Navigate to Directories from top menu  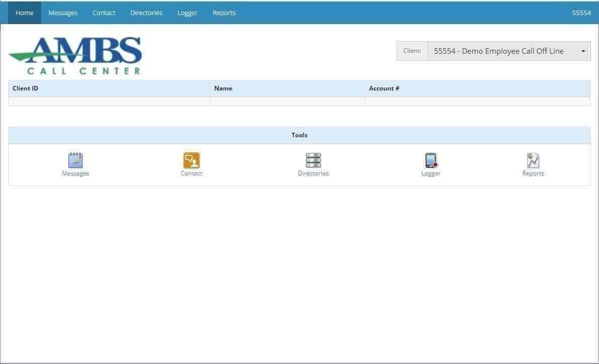[x=146, y=13]
